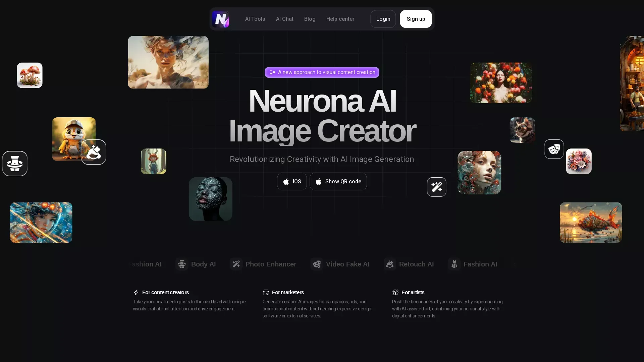
Task: Click the floating magic wand enhancer icon
Action: 436,187
